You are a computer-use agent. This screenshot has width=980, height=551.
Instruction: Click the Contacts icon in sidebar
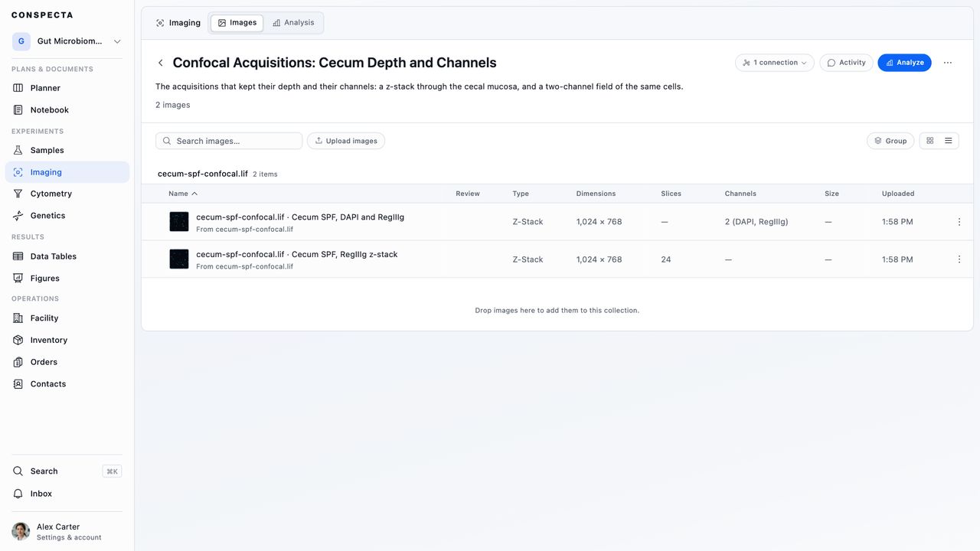click(x=18, y=384)
